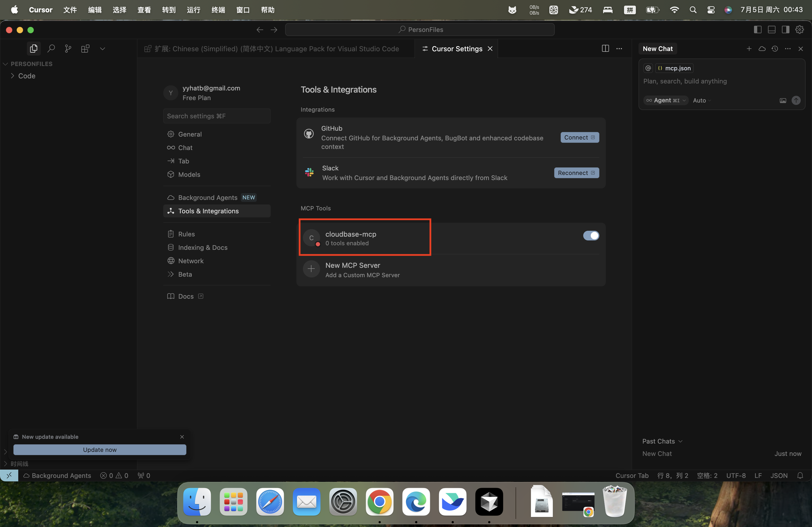This screenshot has width=812, height=527.
Task: Click the @ add context button
Action: pyautogui.click(x=648, y=68)
